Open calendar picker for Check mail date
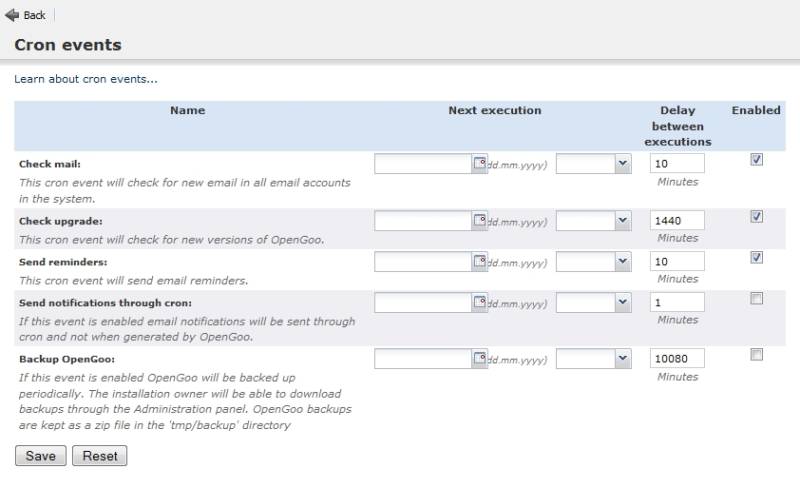This screenshot has height=488, width=800. pos(480,163)
